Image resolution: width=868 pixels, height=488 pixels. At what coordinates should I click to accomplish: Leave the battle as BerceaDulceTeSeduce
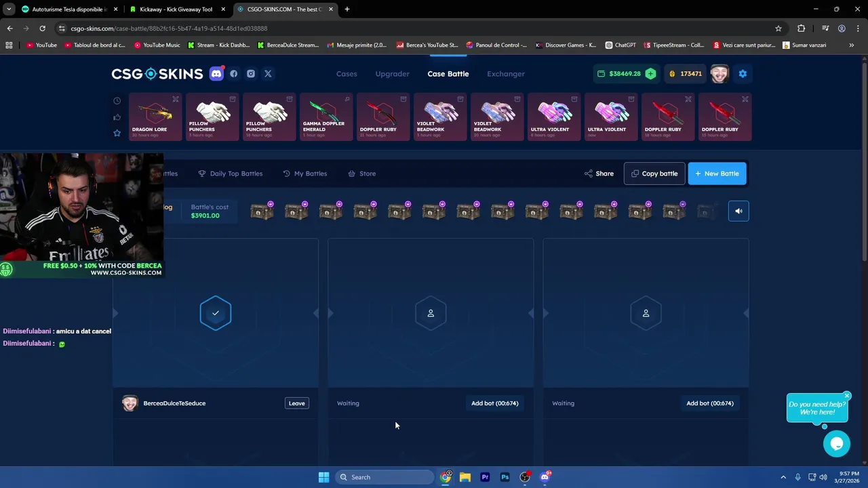297,403
